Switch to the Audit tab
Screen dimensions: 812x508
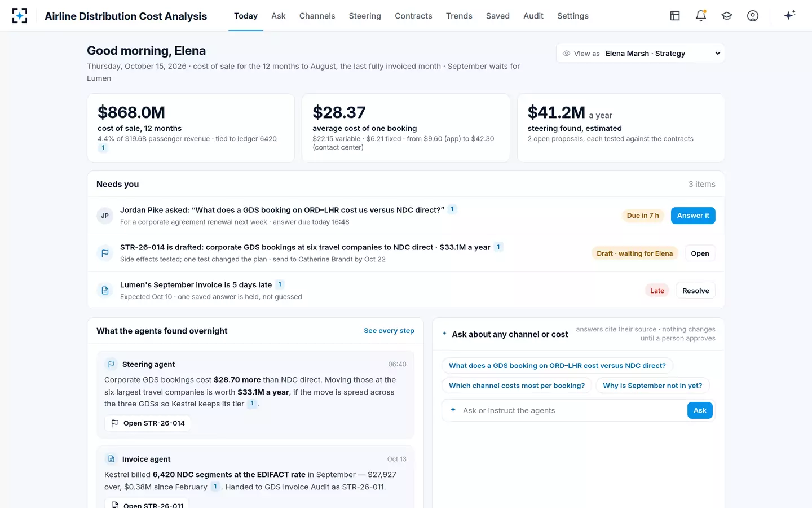pos(533,16)
